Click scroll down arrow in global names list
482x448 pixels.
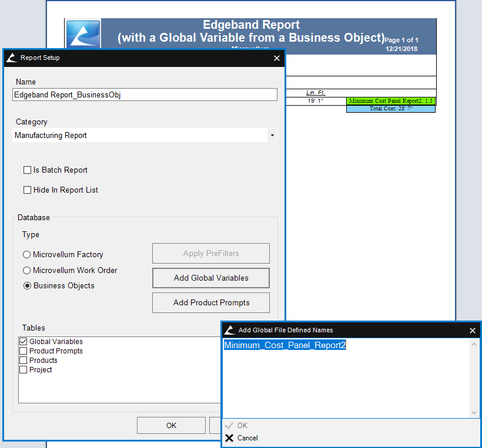[x=474, y=413]
